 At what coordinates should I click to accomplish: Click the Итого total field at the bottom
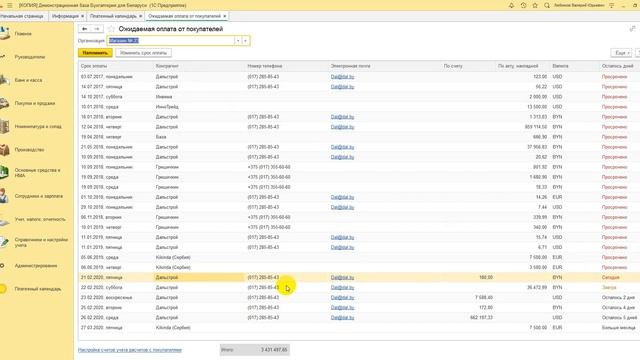coord(254,350)
